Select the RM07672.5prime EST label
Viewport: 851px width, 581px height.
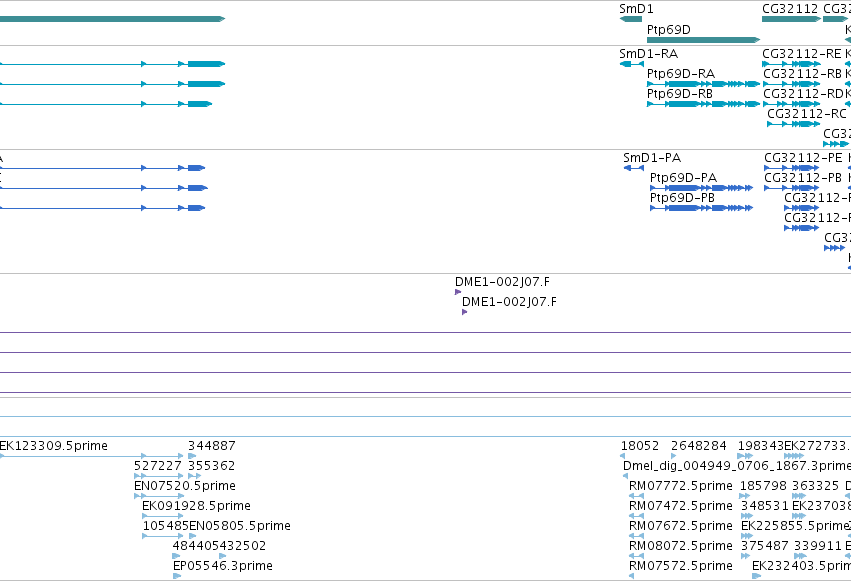pyautogui.click(x=681, y=526)
